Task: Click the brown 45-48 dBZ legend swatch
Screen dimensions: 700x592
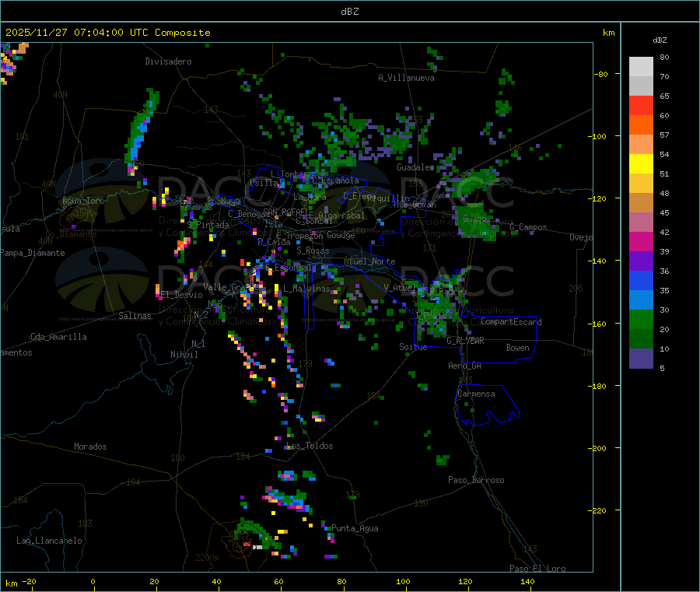Action: coord(641,203)
